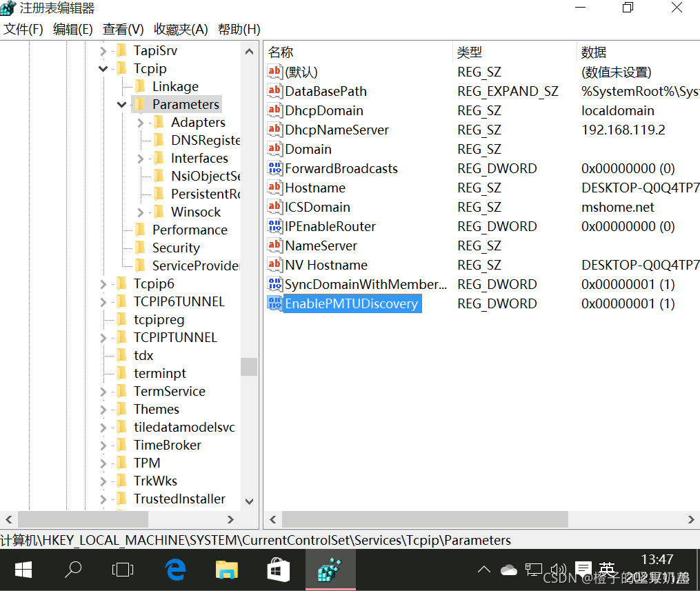Expand the Adapters tree node

(140, 122)
